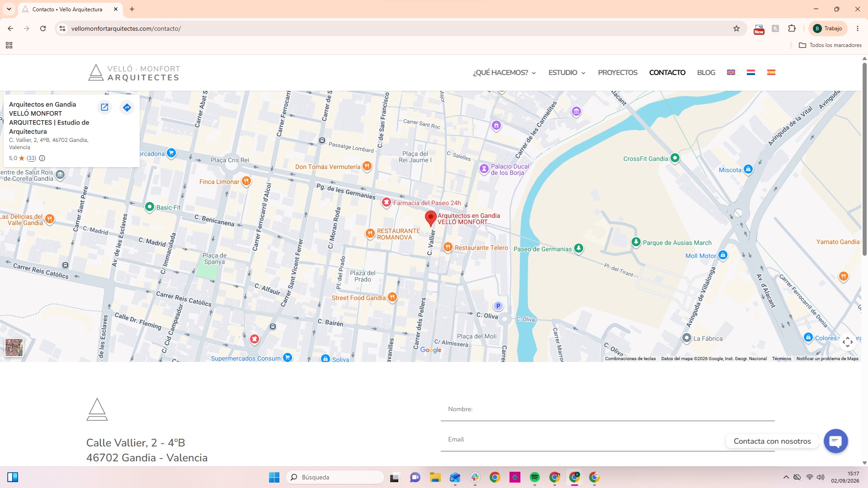The height and width of the screenshot is (488, 868).
Task: Open CONTACTO menu item
Action: [667, 72]
